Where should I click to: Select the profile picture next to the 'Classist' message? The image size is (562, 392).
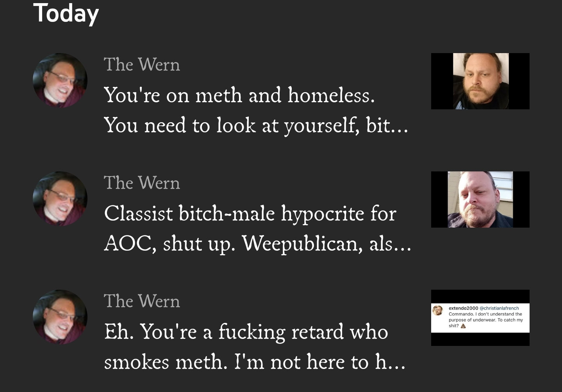60,199
